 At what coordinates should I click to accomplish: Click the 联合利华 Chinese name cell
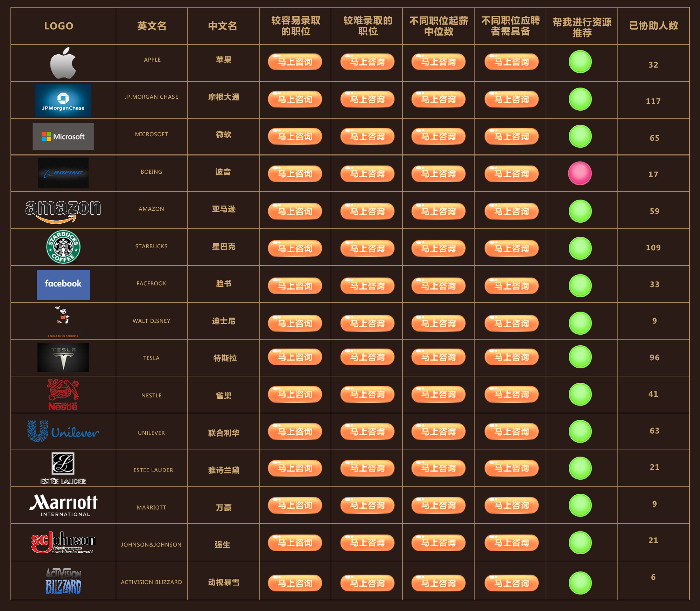(224, 433)
